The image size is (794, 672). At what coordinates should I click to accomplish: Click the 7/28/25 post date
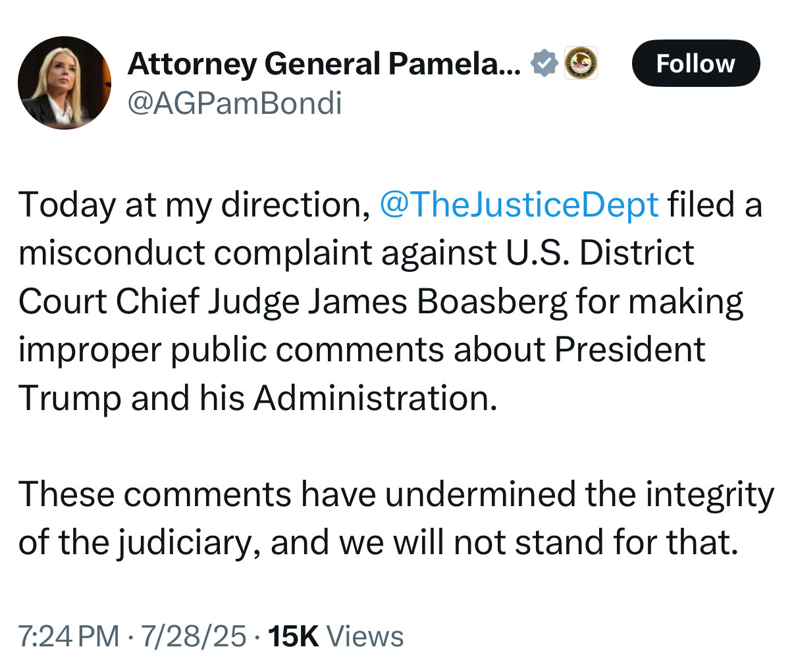point(194,636)
